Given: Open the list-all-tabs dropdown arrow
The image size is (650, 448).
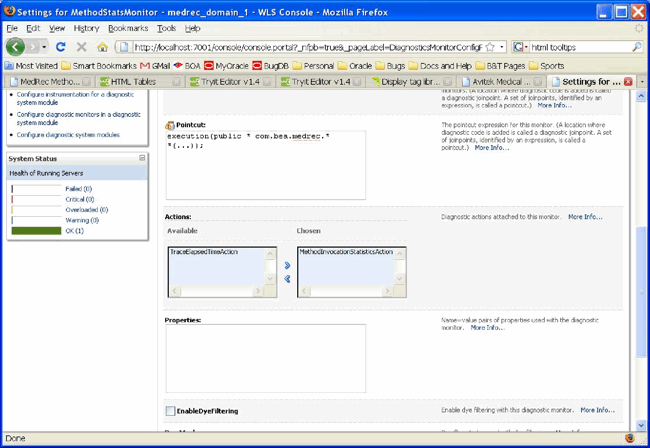Looking at the screenshot, I should [642, 82].
